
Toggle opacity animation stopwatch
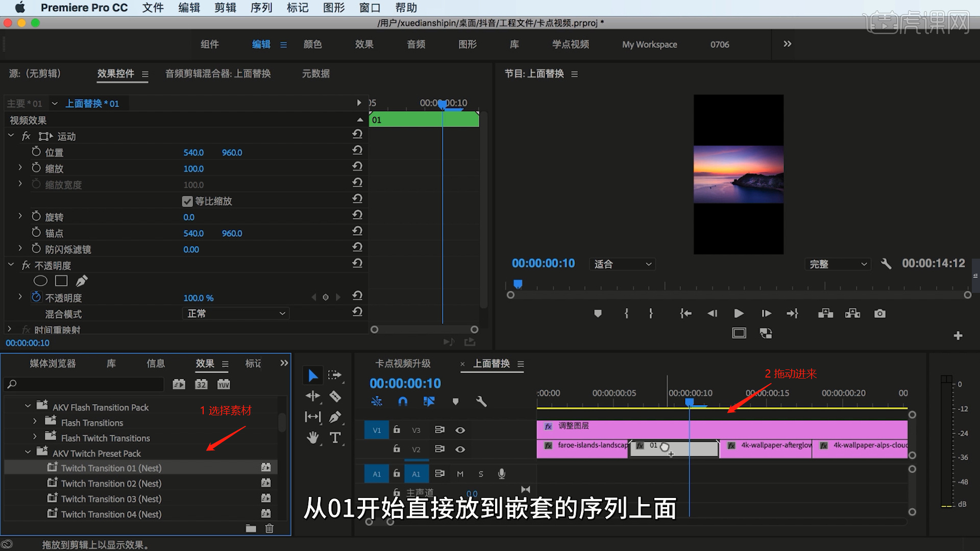pyautogui.click(x=36, y=297)
